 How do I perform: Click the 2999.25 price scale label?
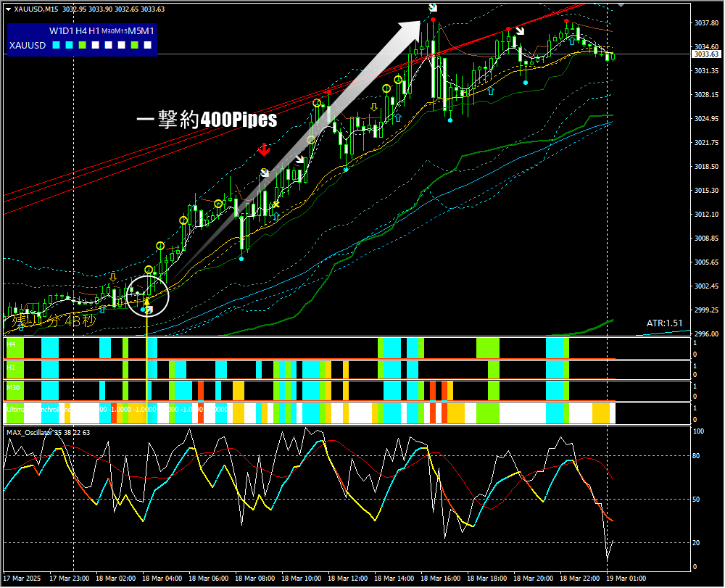pos(706,310)
